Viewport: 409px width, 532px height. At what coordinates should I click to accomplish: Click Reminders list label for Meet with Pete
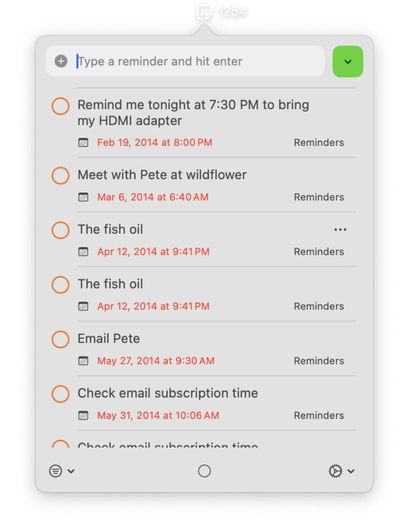(x=318, y=197)
